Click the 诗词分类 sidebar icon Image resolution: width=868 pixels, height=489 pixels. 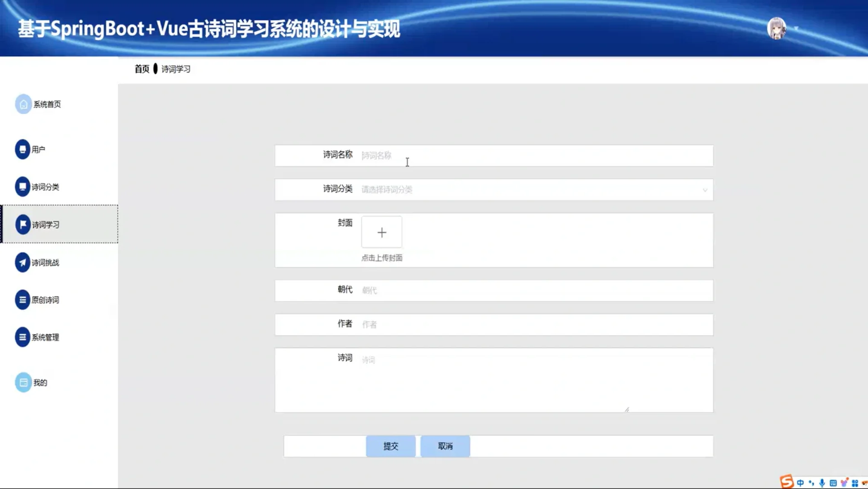[x=23, y=187]
